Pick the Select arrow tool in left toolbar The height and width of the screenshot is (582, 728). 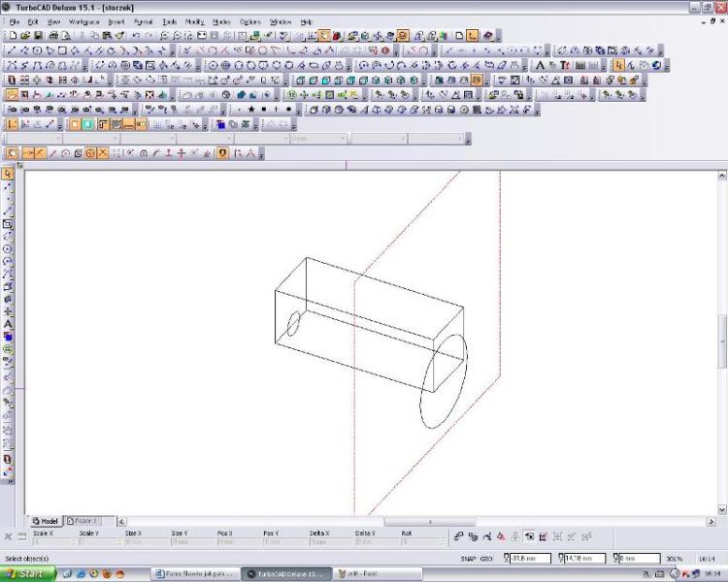[x=8, y=174]
